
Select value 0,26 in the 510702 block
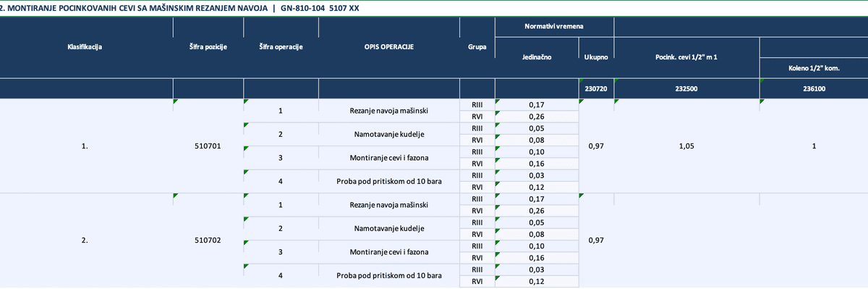click(537, 211)
